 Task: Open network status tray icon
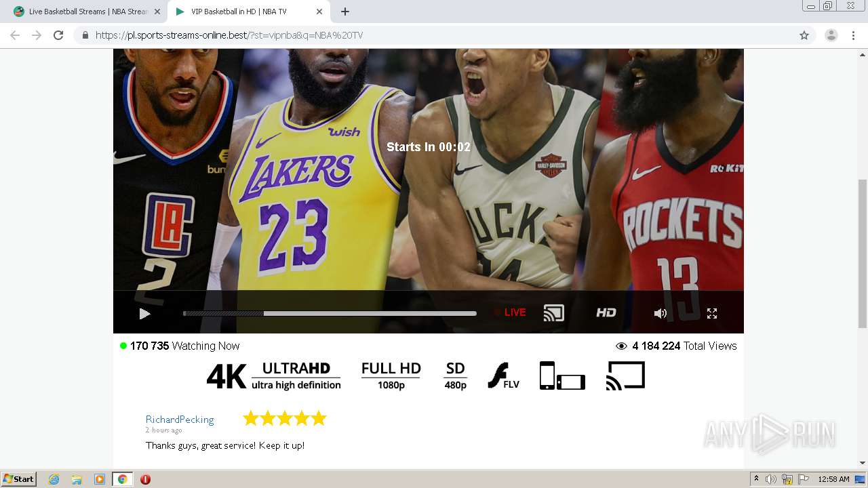coord(787,479)
